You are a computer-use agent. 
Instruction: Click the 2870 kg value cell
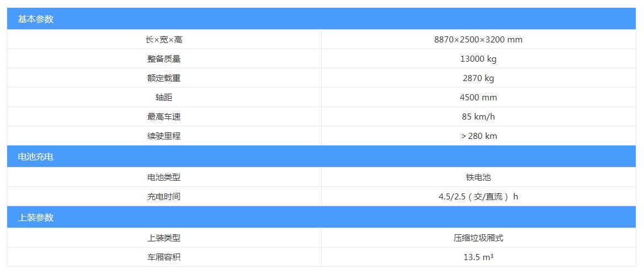point(478,78)
